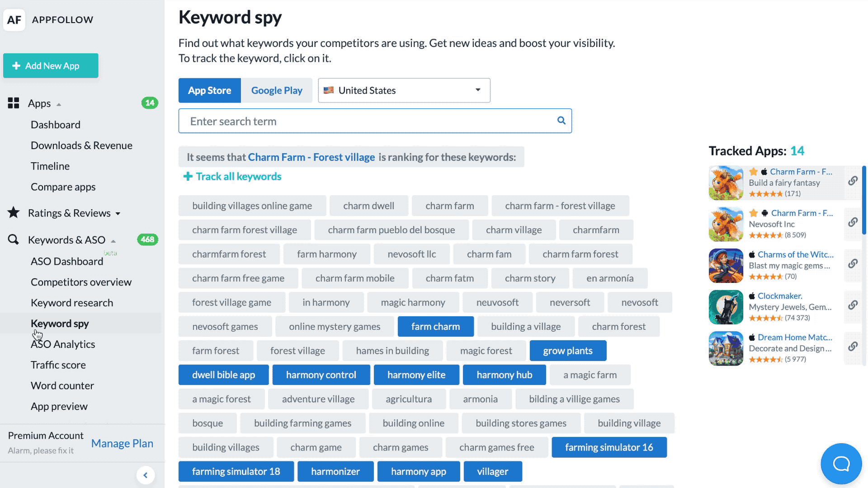Click the link icon next to Clockmaker
Screen dimensions: 868x488
click(853, 305)
